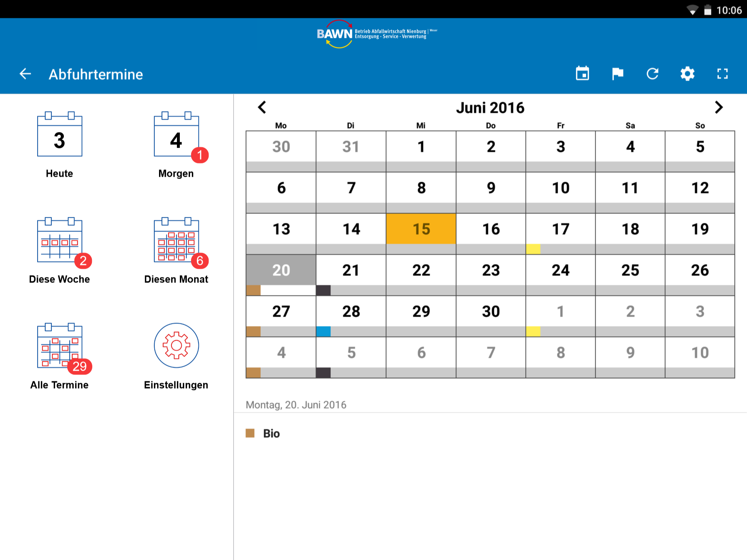Open the today calendar icon in toolbar

pos(582,74)
